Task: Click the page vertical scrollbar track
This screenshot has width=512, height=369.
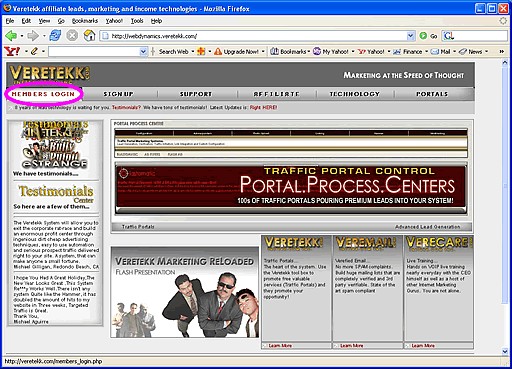Action: tap(505, 207)
